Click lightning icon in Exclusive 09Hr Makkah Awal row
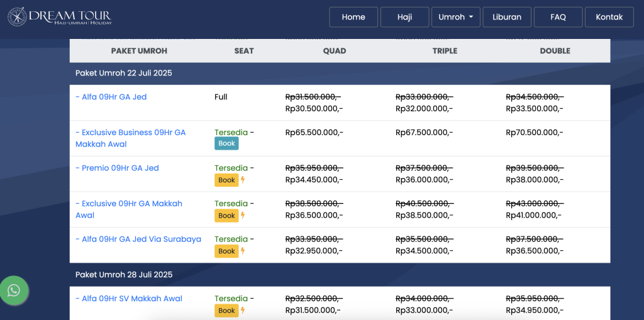 pyautogui.click(x=243, y=215)
